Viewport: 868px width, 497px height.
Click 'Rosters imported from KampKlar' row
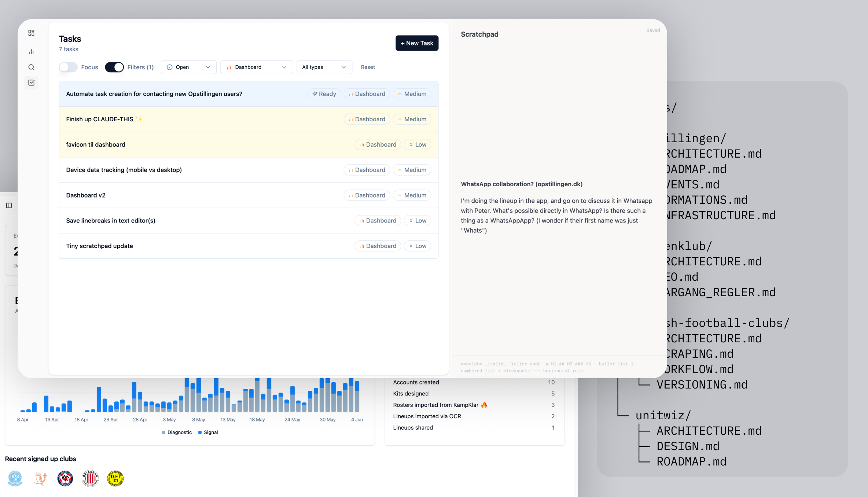474,405
